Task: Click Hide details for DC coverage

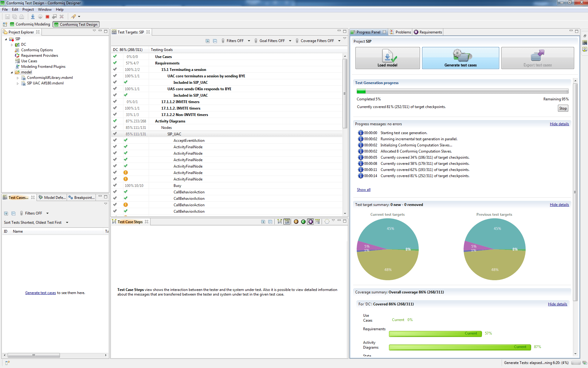Action: pyautogui.click(x=557, y=304)
